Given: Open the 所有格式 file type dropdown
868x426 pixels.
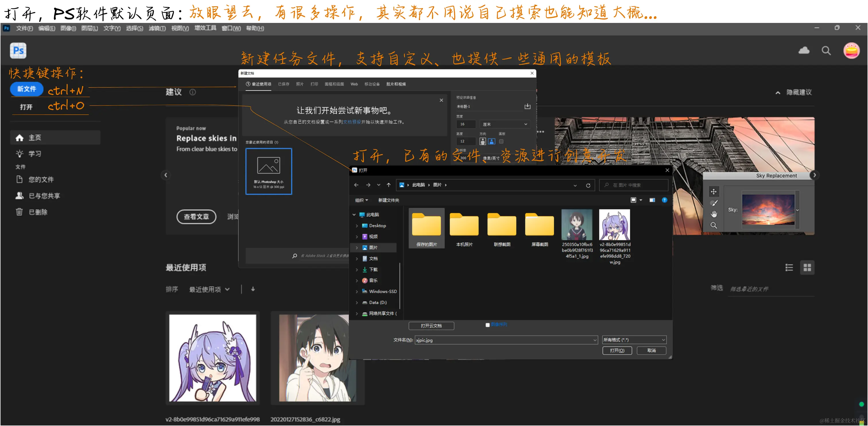Looking at the screenshot, I should point(634,340).
